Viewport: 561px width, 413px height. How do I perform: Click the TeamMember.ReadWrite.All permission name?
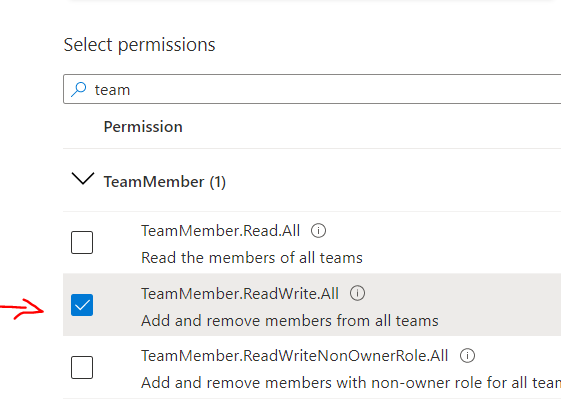(x=240, y=294)
